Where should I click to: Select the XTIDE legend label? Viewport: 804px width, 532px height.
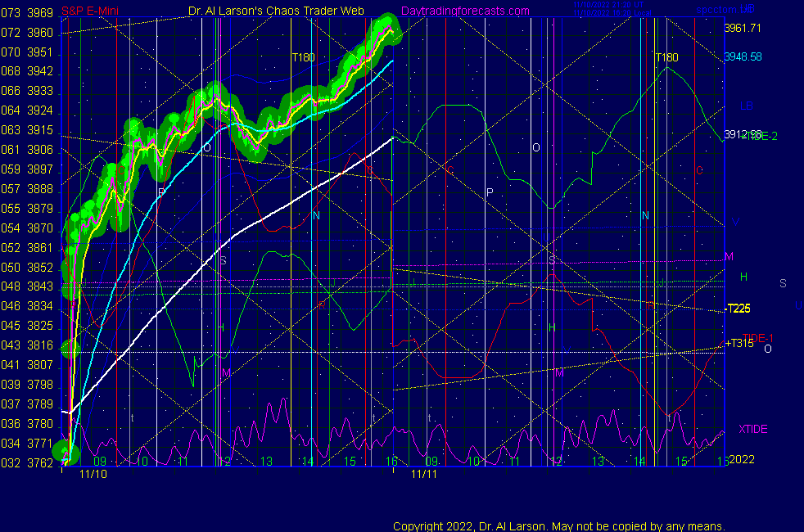(x=752, y=429)
